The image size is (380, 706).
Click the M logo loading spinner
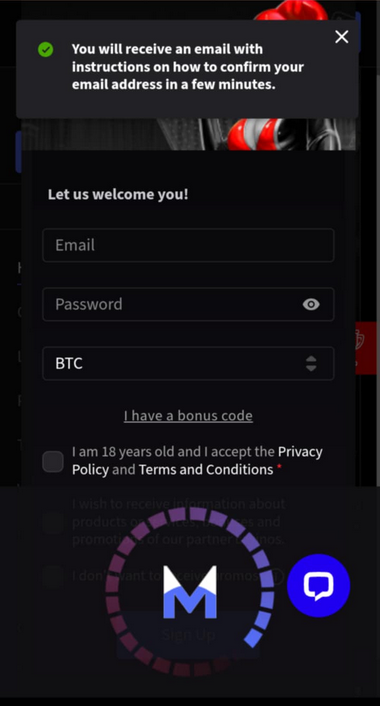pos(190,592)
